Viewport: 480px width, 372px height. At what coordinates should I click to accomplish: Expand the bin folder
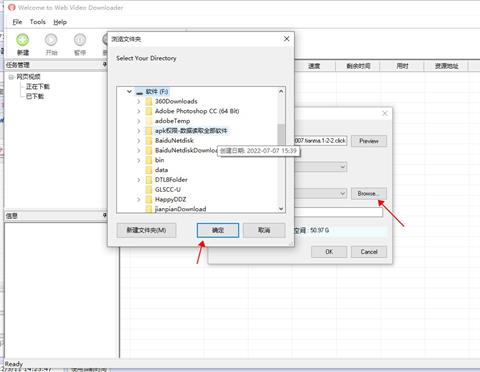pyautogui.click(x=139, y=160)
